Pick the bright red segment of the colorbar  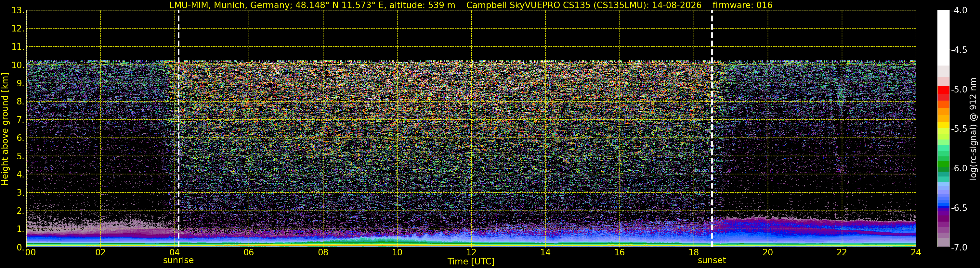[x=944, y=90]
